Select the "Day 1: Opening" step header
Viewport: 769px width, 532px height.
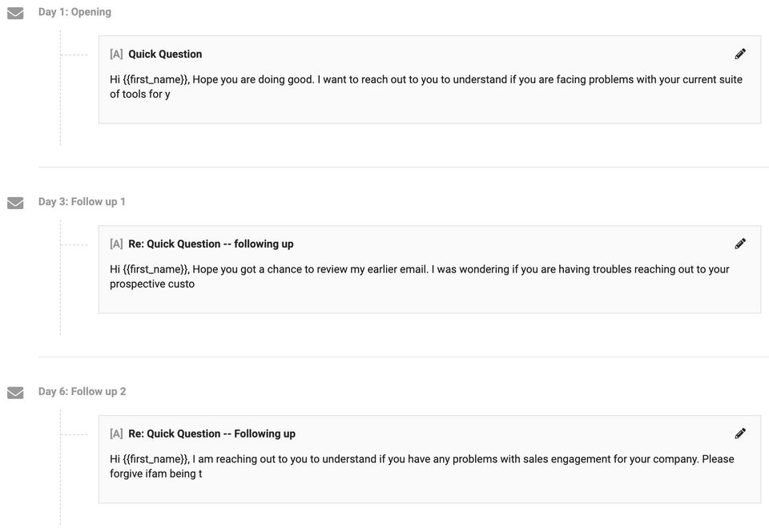click(74, 12)
